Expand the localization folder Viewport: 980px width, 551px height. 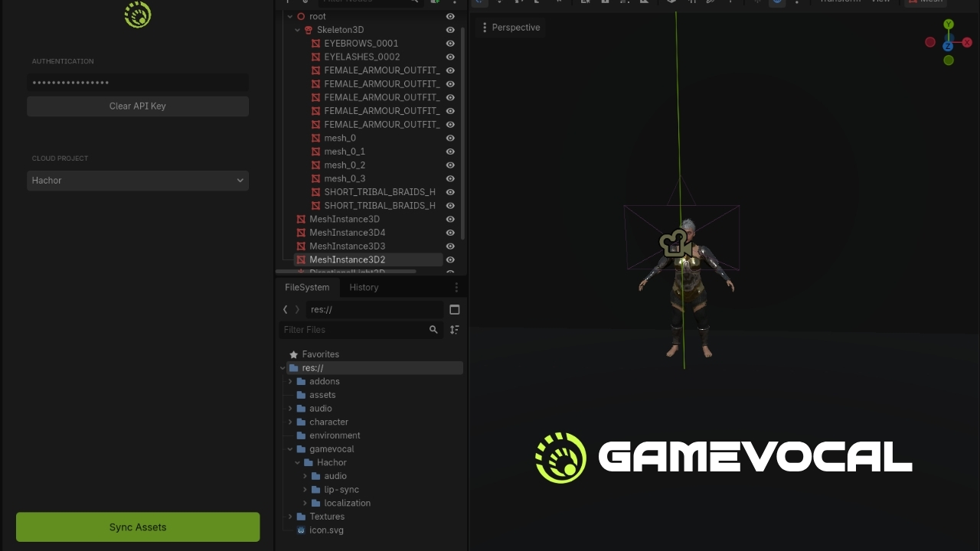coord(305,503)
